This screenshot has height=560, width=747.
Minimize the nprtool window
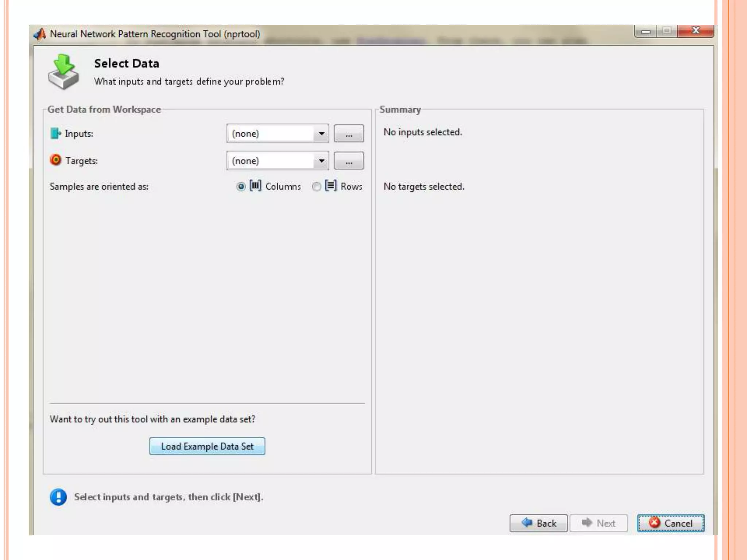(646, 32)
